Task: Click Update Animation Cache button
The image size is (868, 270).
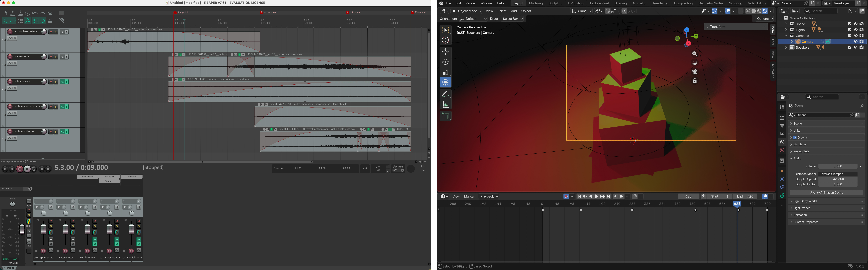Action: 826,193
